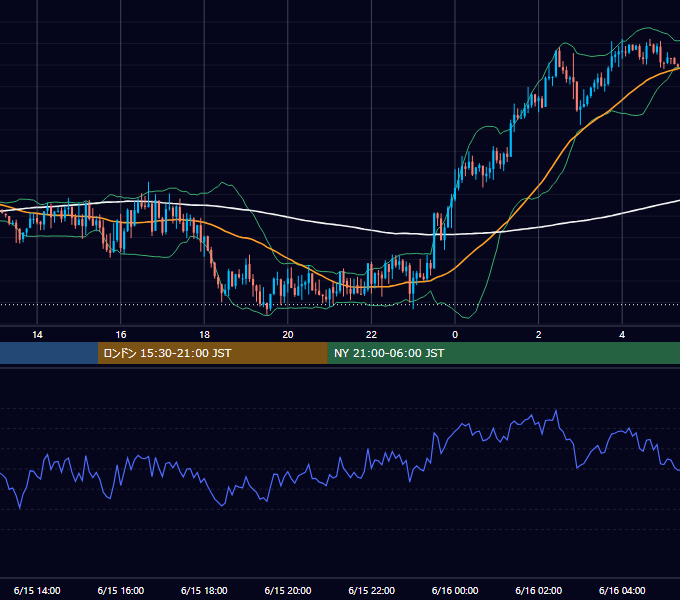The width and height of the screenshot is (680, 600).
Task: Click the 6/15 20:00 date label
Action: (x=288, y=590)
